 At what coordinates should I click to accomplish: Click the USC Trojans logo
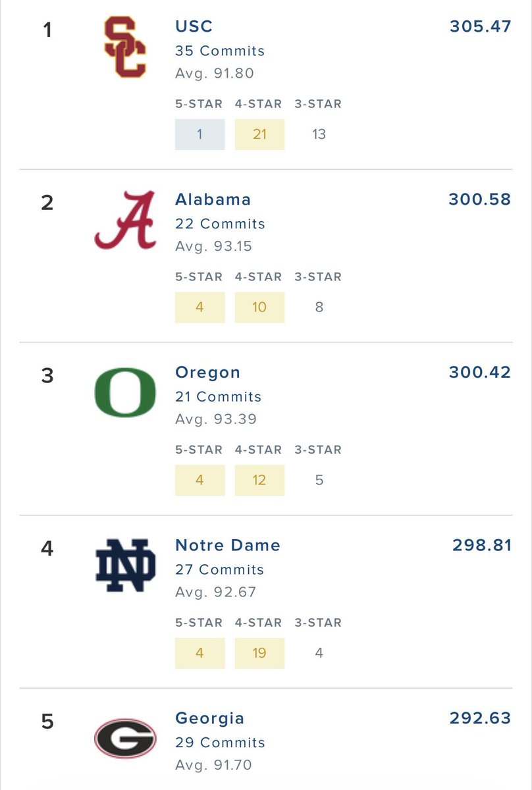coord(125,47)
